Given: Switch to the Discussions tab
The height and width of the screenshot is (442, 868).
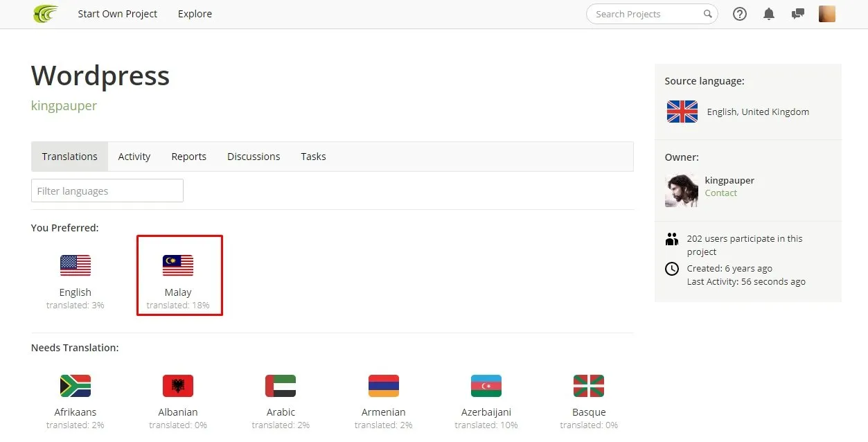Looking at the screenshot, I should pos(254,157).
